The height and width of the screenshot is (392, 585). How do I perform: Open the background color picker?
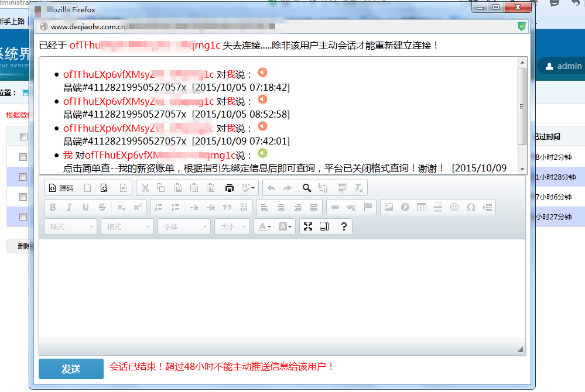pos(285,226)
